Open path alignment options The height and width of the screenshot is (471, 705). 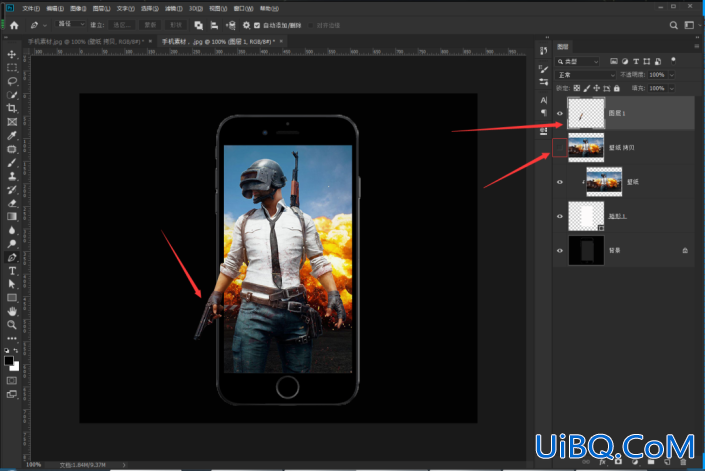214,25
